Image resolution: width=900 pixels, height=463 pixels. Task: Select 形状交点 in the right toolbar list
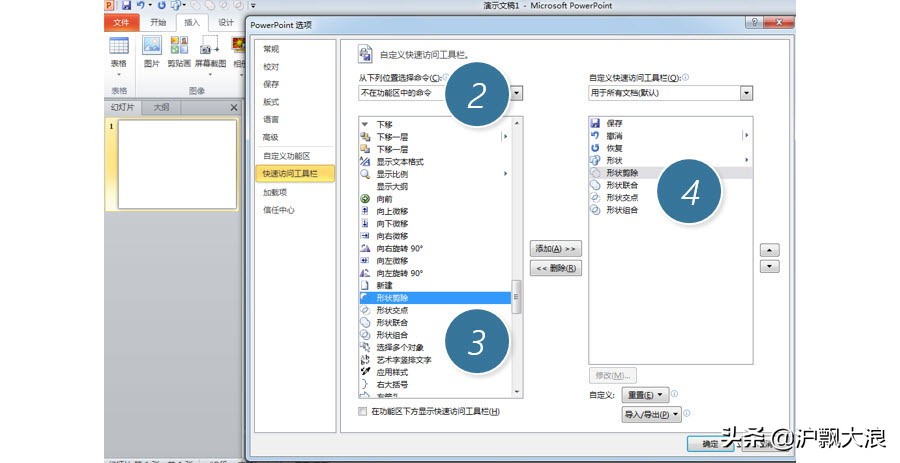670,197
